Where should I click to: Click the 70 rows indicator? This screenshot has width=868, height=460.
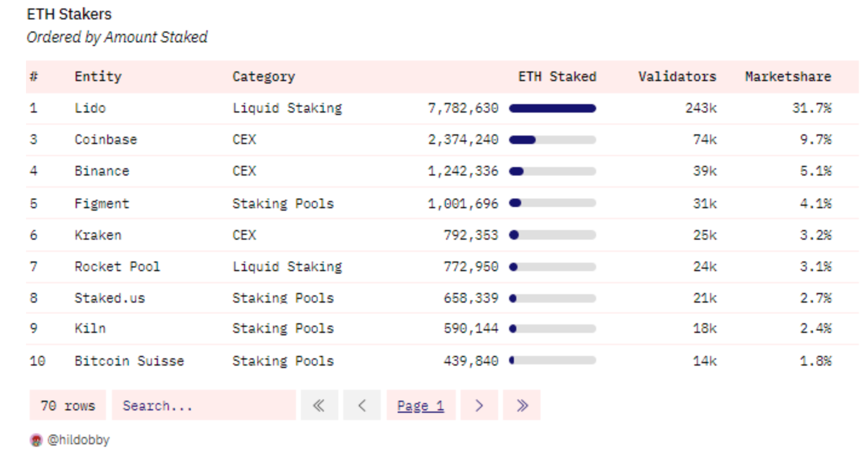(x=67, y=406)
